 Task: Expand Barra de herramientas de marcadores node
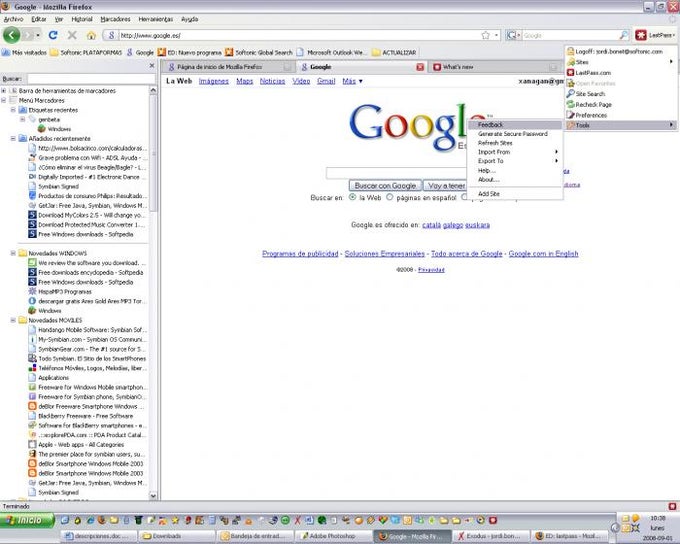(x=4, y=91)
